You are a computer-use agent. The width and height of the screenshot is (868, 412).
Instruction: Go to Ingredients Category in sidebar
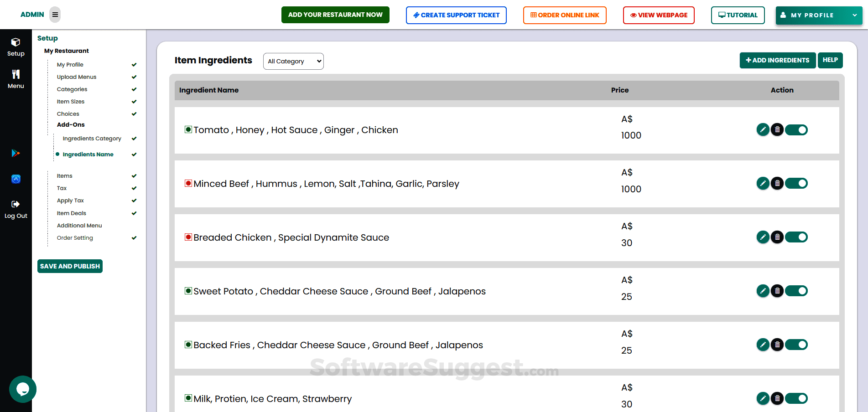[x=92, y=139]
